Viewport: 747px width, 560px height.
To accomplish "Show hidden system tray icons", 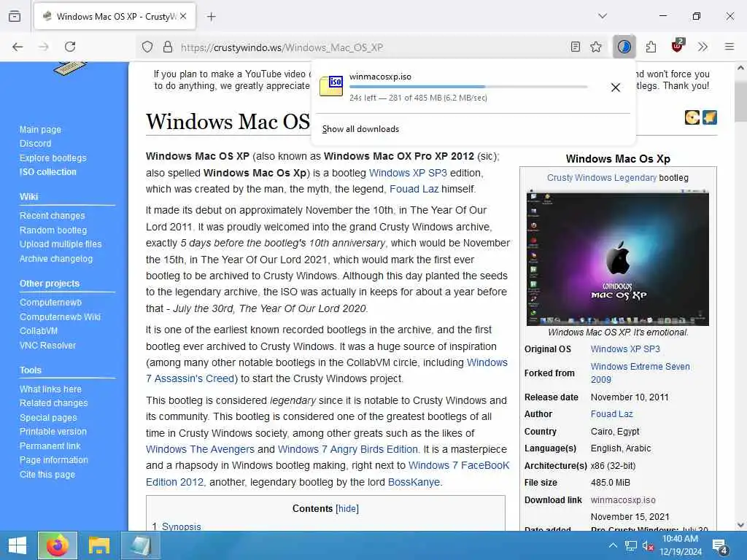I will (613, 545).
